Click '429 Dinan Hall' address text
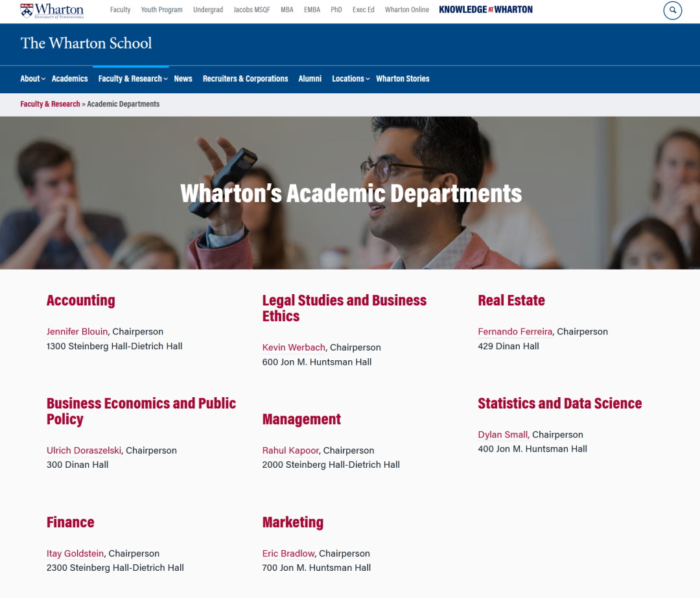This screenshot has width=700, height=598. click(509, 347)
